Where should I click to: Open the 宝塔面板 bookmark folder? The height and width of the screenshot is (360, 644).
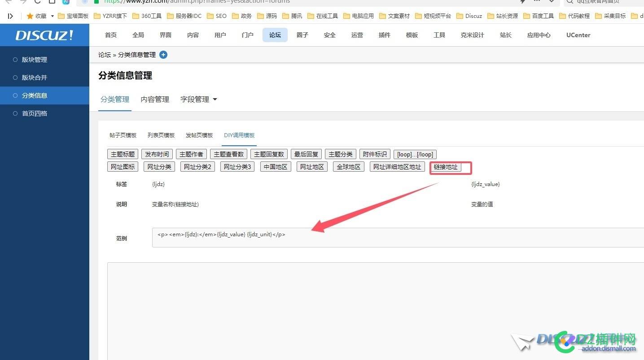(x=73, y=16)
